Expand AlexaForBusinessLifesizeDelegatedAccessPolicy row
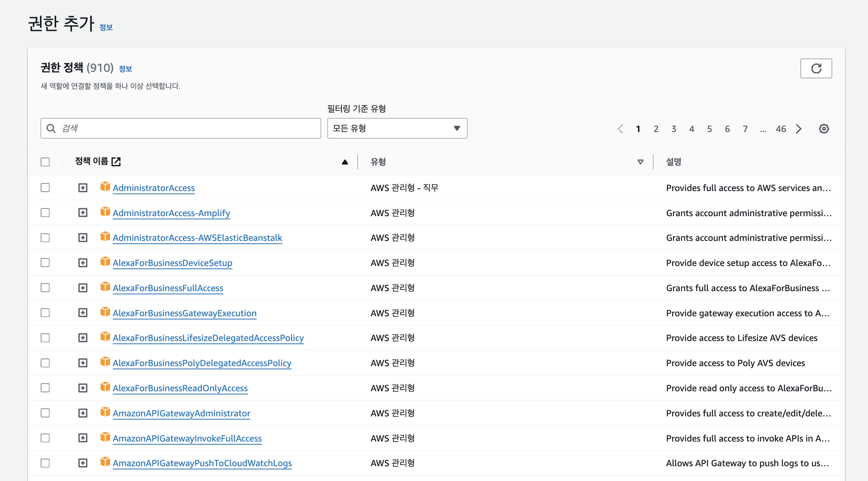The image size is (868, 481). [x=83, y=338]
